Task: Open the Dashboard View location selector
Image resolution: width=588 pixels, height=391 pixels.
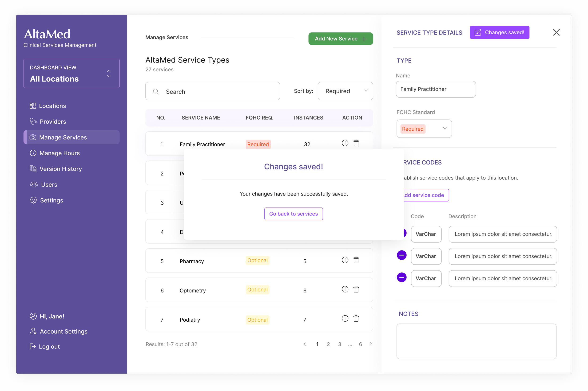Action: tap(71, 73)
